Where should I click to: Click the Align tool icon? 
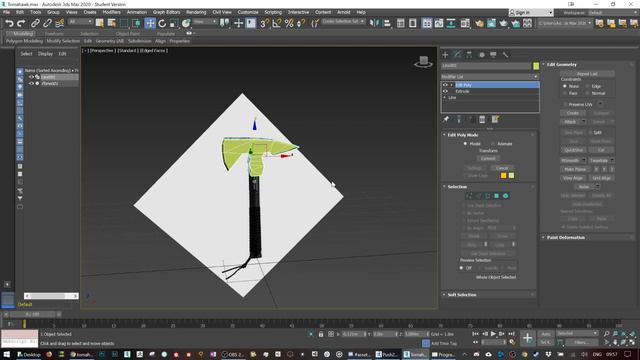(x=387, y=23)
